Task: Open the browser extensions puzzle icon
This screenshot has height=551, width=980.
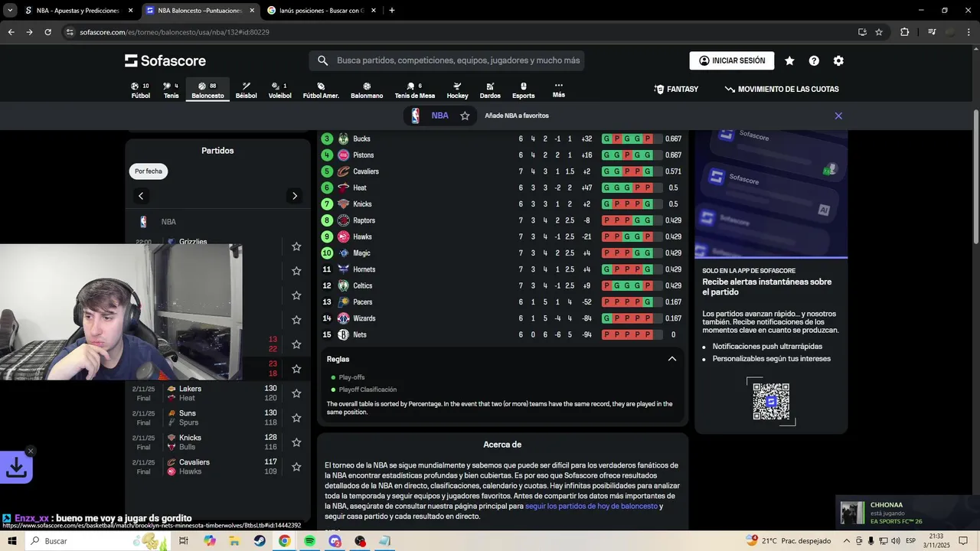Action: (x=904, y=32)
